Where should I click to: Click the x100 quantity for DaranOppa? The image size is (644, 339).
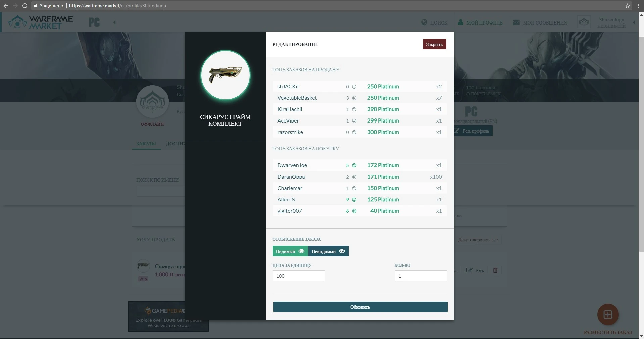point(436,177)
